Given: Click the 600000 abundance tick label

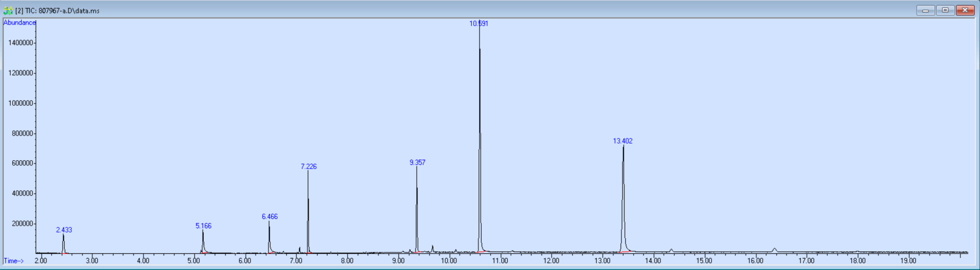Looking at the screenshot, I should pyautogui.click(x=22, y=163).
